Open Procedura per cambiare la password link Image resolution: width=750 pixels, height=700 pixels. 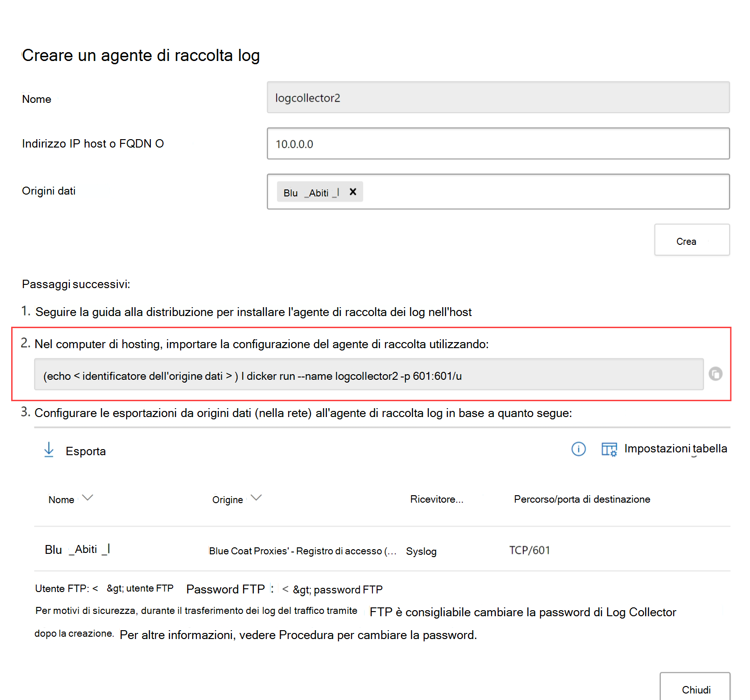tap(378, 635)
